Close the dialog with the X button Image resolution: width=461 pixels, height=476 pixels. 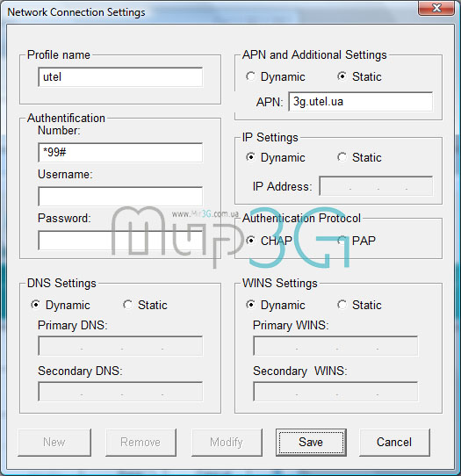pos(436,8)
